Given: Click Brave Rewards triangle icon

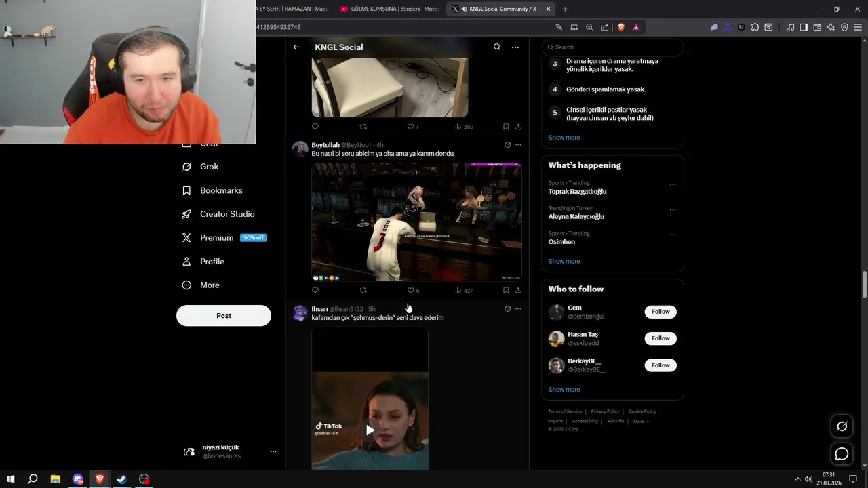Looking at the screenshot, I should click(636, 27).
